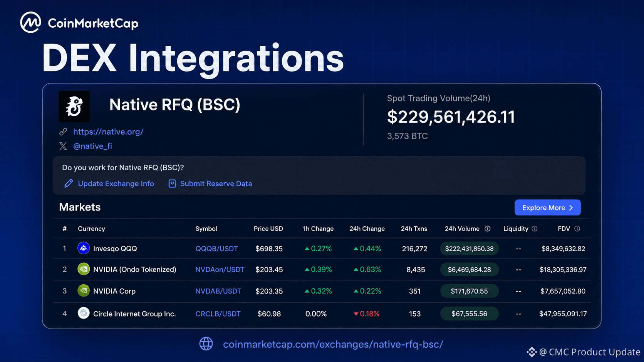Click the @ CMC Product Update label

pos(590,352)
